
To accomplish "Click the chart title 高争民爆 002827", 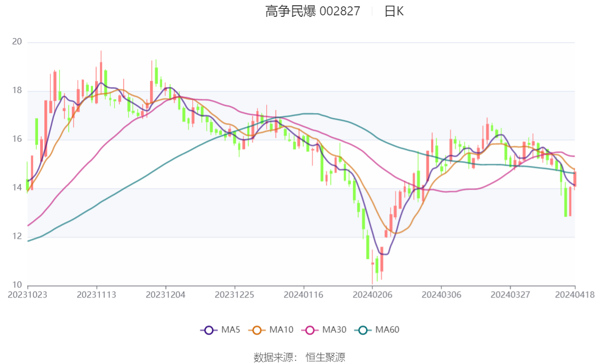I will [313, 11].
